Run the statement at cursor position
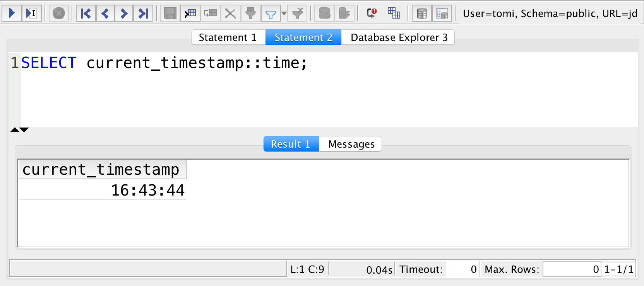Viewport: 644px width, 286px height. point(32,13)
